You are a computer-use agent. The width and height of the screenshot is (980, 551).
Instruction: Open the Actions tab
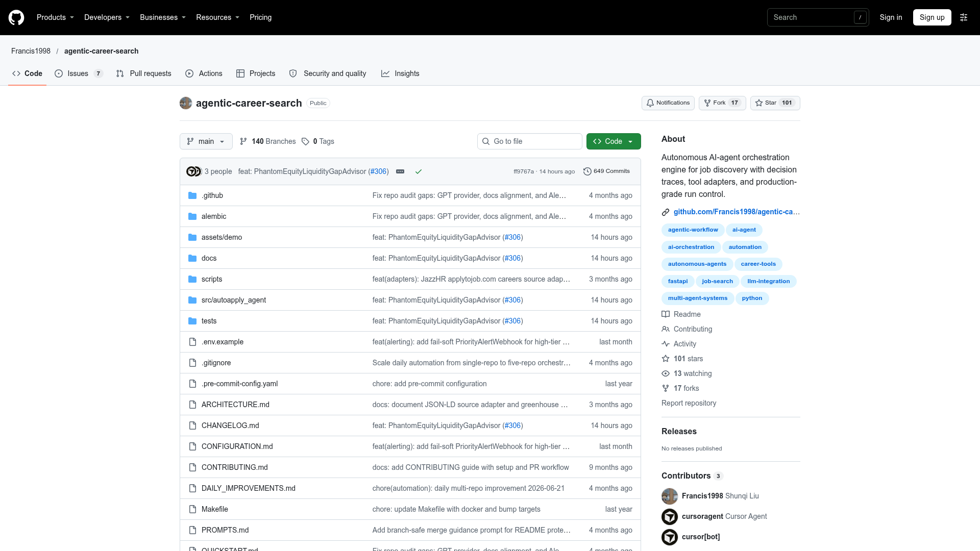[204, 73]
